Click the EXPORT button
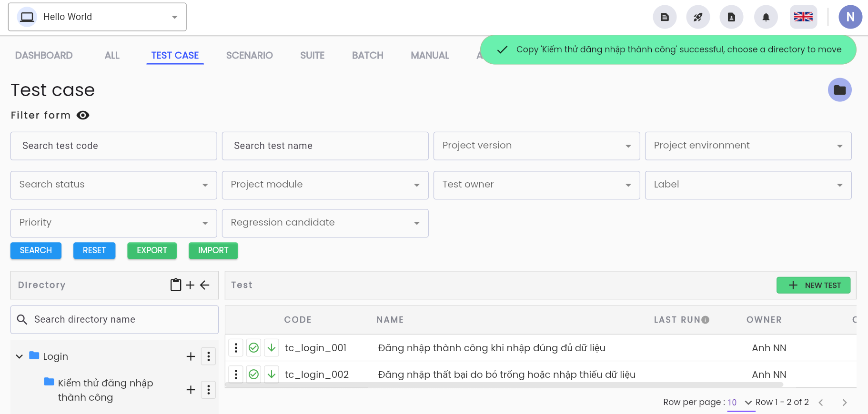 (152, 250)
